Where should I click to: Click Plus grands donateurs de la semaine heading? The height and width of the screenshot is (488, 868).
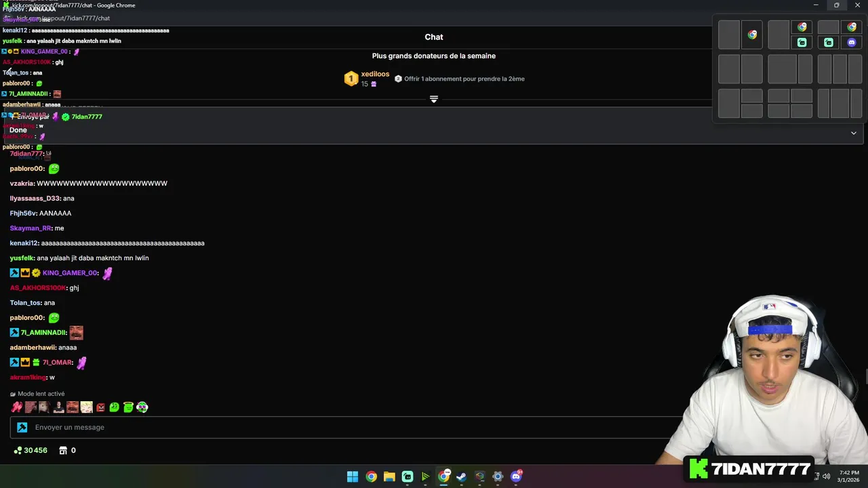coord(434,56)
